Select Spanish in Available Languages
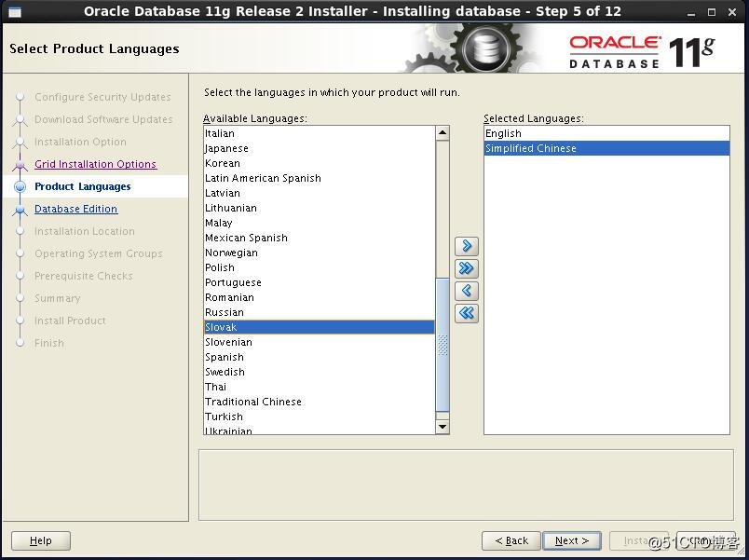The width and height of the screenshot is (749, 560). point(320,357)
